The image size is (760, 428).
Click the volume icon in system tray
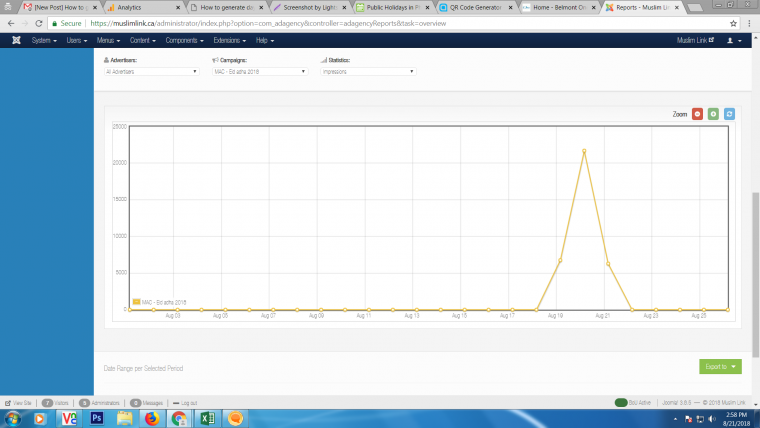[x=712, y=419]
